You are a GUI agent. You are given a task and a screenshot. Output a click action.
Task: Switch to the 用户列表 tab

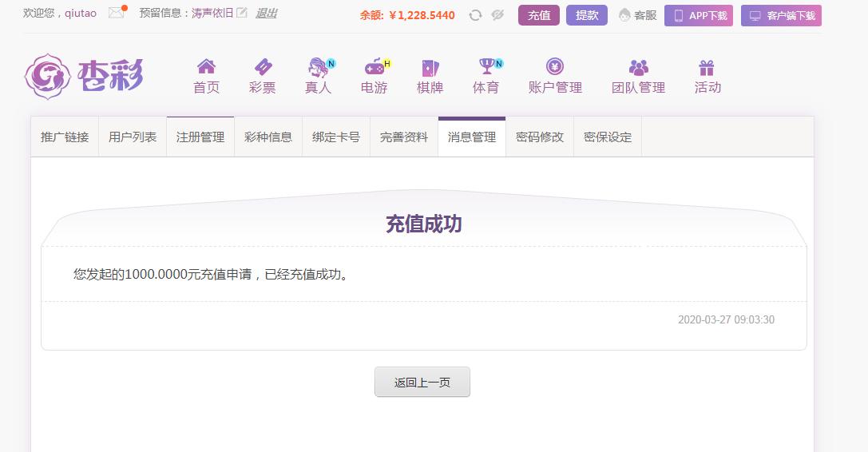click(x=133, y=137)
